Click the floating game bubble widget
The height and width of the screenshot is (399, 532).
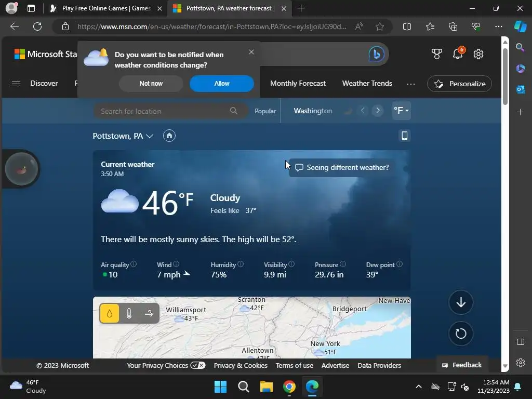(21, 169)
